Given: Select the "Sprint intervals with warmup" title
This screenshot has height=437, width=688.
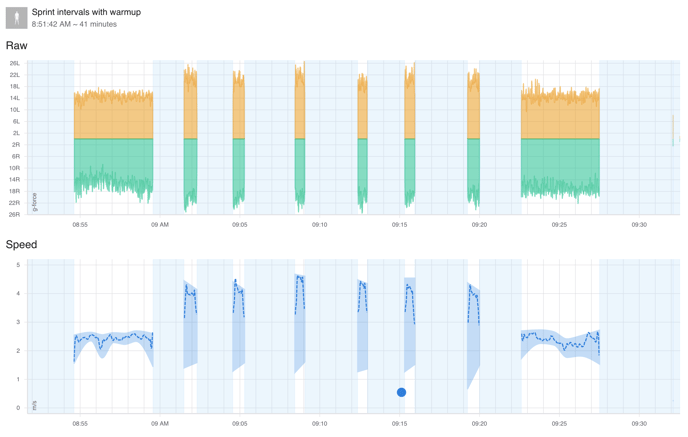Looking at the screenshot, I should (86, 12).
